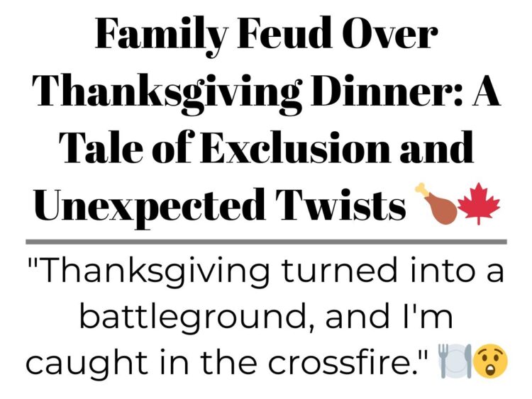Click the gray horizontal divider line
The height and width of the screenshot is (399, 532).
[266, 242]
